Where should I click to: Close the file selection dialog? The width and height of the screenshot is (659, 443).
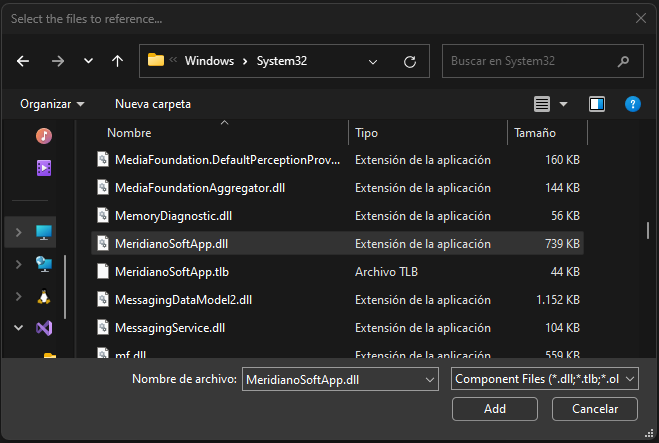(x=641, y=18)
